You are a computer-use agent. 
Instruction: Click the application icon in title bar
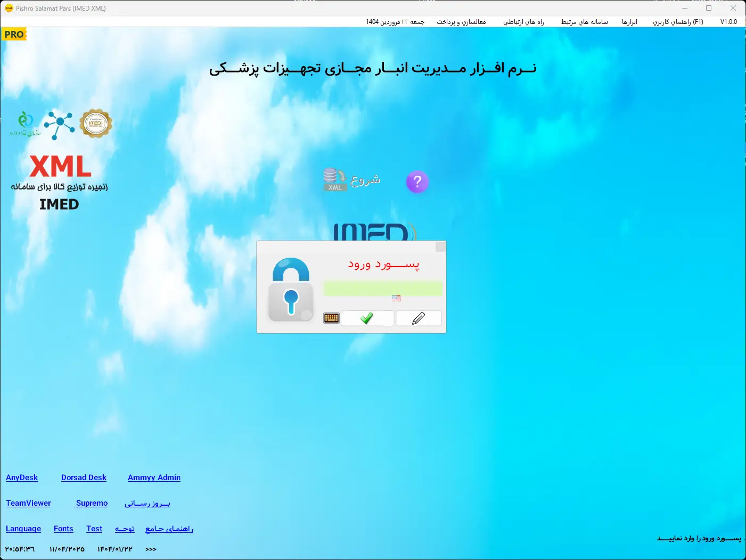(x=9, y=8)
